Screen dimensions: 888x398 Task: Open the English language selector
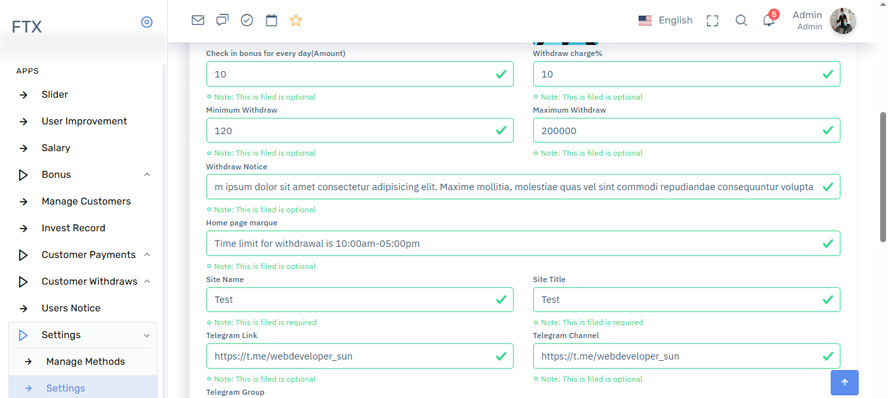665,20
